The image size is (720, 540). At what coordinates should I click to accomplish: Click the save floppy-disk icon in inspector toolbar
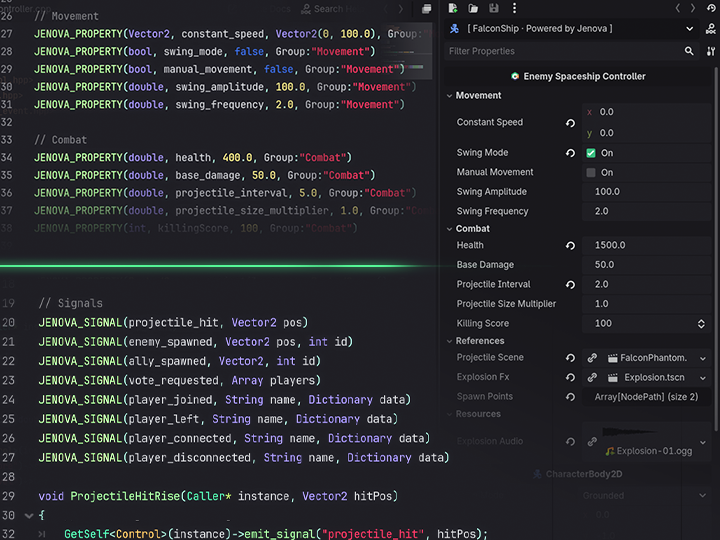(x=494, y=8)
